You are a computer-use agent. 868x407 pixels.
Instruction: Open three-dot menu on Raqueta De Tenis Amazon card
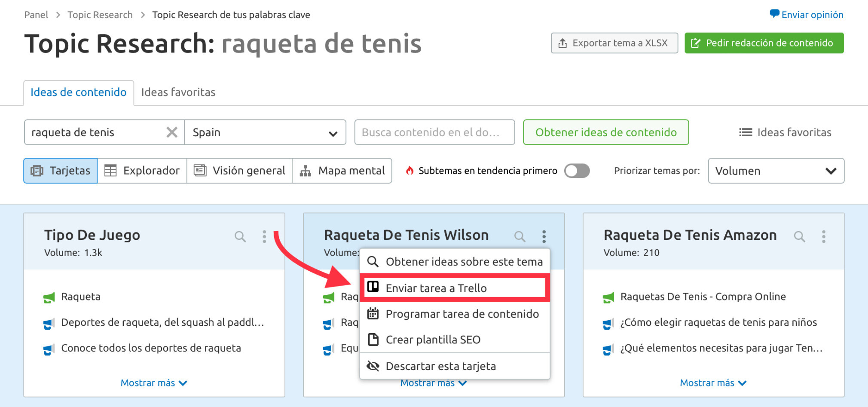824,236
